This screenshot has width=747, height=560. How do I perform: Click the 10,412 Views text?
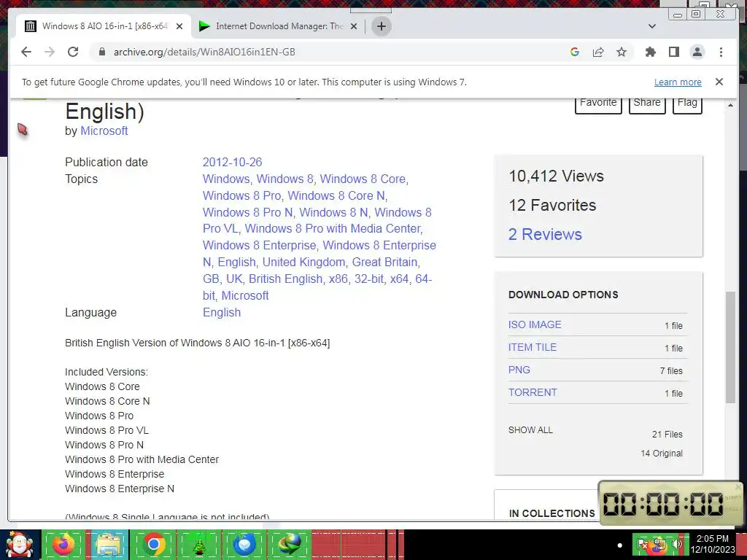[x=556, y=176]
